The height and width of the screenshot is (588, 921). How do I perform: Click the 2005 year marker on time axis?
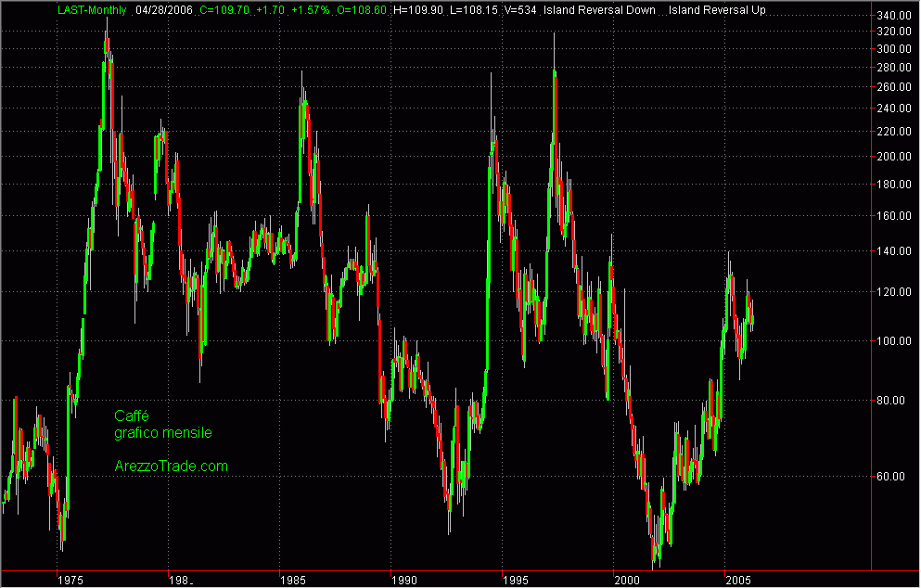click(x=738, y=580)
